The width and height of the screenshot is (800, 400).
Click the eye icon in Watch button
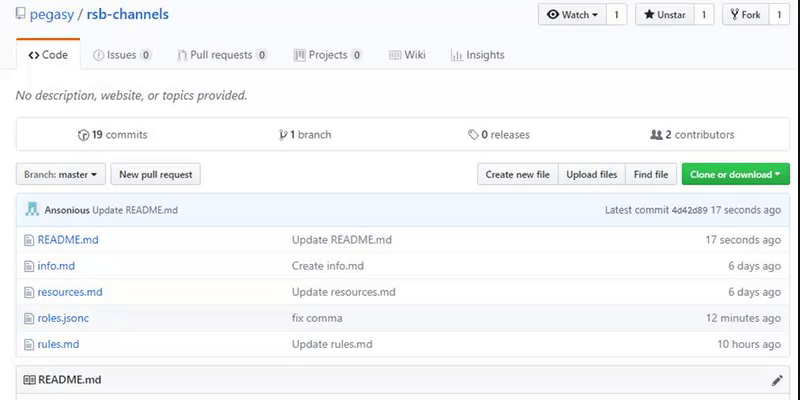[553, 15]
